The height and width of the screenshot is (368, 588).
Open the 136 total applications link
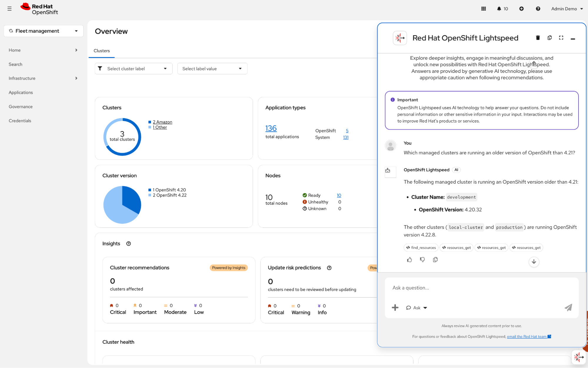pos(271,128)
